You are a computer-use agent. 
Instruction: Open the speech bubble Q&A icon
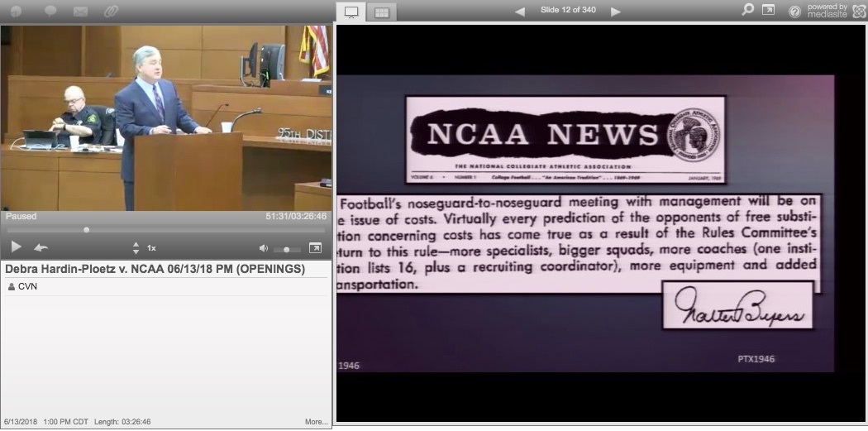[50, 11]
